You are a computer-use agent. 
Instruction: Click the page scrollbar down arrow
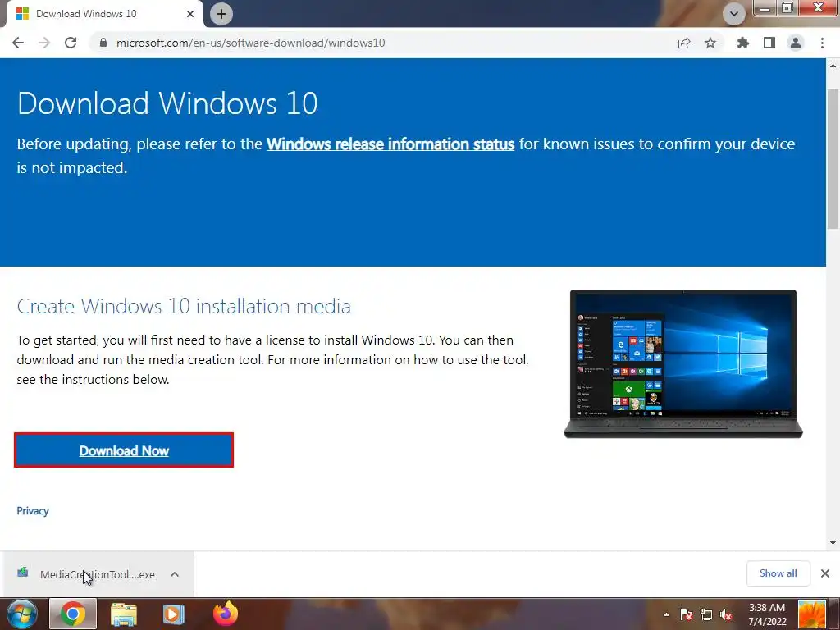(x=833, y=543)
